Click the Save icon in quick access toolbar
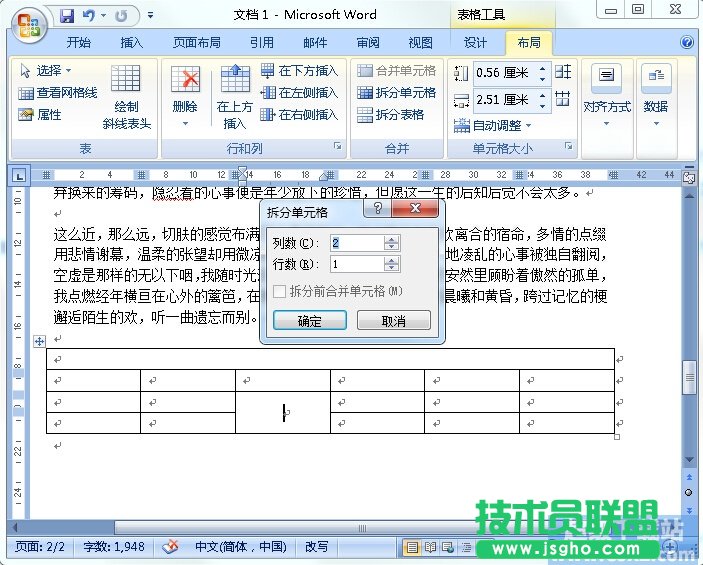 point(67,16)
